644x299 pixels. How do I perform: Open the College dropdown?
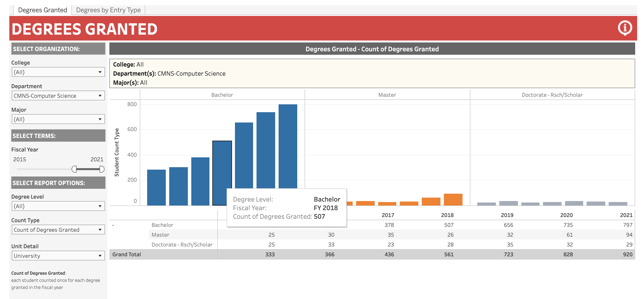(58, 72)
